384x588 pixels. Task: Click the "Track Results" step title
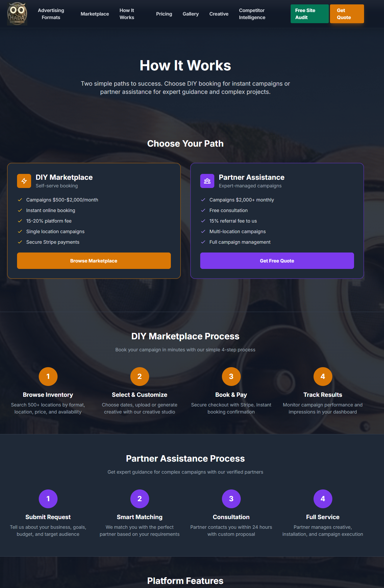coord(323,395)
